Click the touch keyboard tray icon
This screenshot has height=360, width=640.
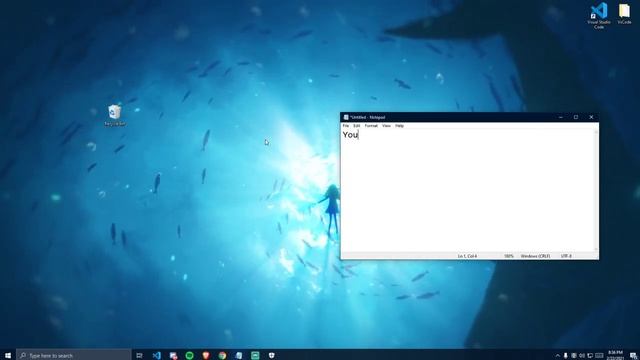coord(599,356)
